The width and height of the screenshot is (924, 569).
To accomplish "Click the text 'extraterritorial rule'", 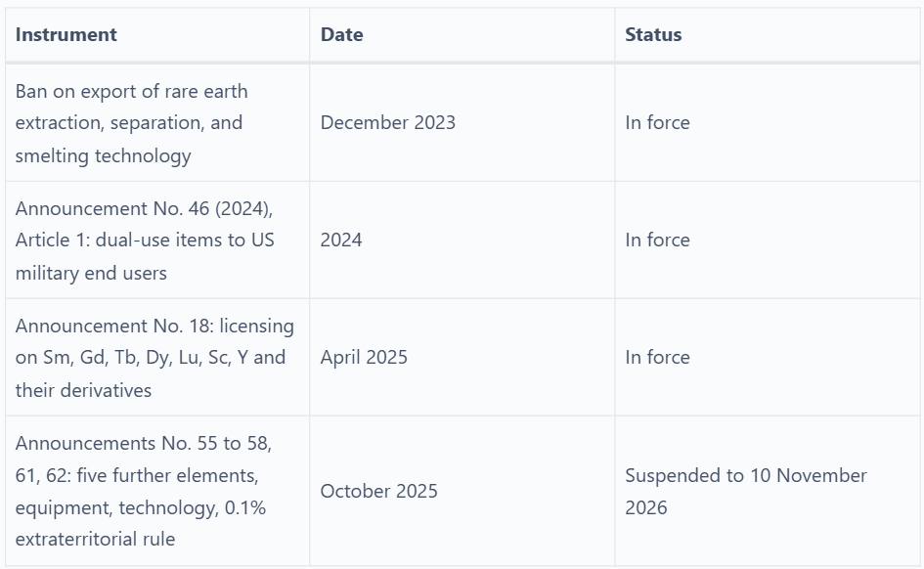I will [95, 540].
